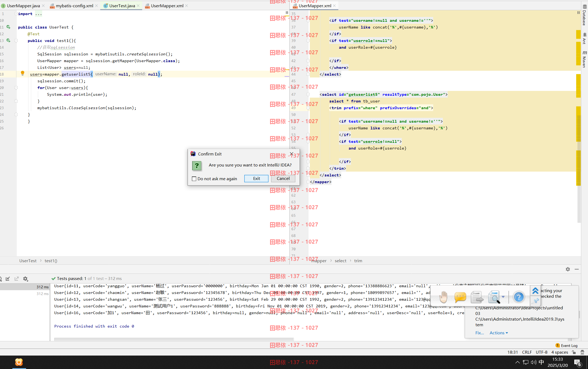
Task: Close the UserTest.java tab
Action: (x=138, y=6)
